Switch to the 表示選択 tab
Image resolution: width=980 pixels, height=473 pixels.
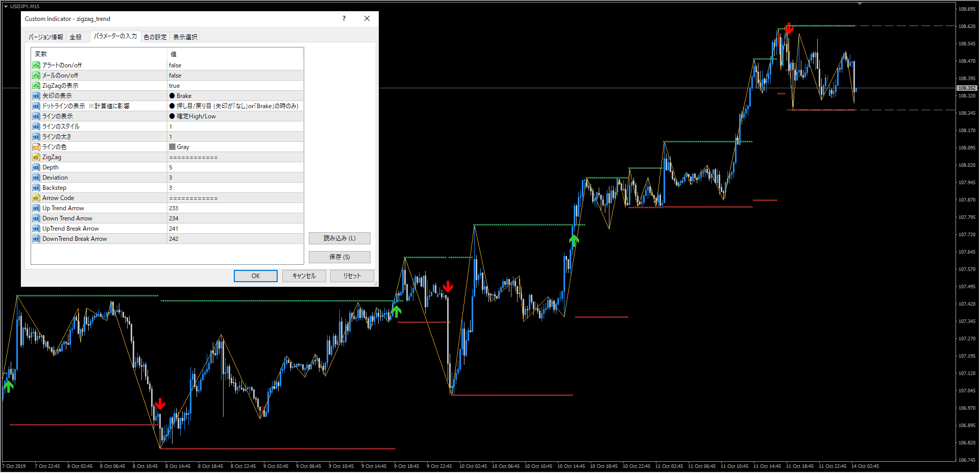click(x=185, y=37)
